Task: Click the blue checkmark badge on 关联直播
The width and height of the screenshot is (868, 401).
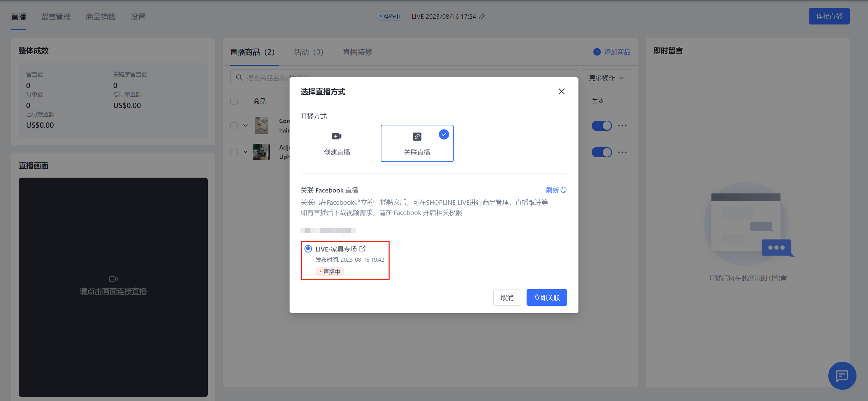Action: 444,135
